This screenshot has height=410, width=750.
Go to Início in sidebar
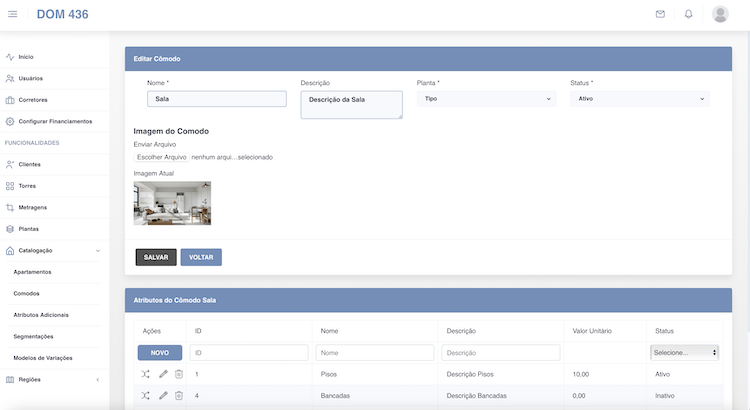[x=26, y=57]
